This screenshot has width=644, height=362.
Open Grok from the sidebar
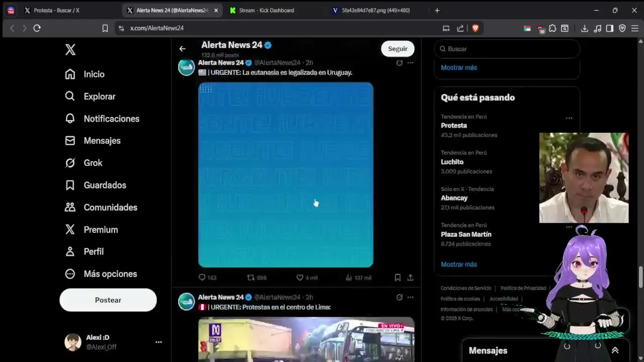click(84, 163)
